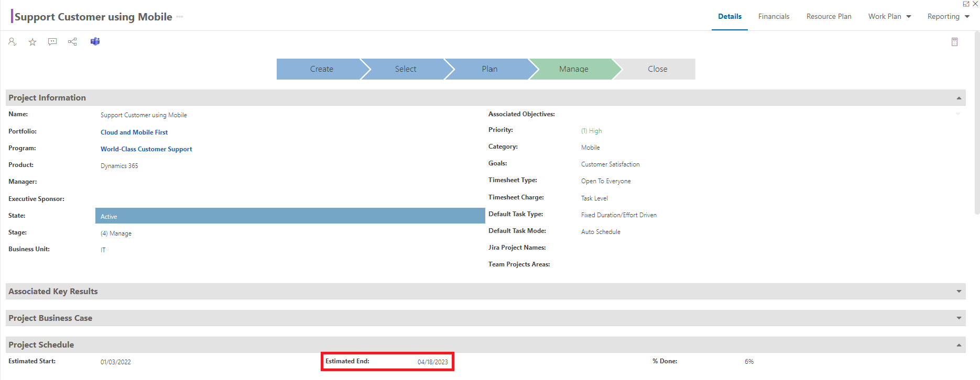Click the Active state field
Image resolution: width=980 pixels, height=380 pixels.
point(290,216)
